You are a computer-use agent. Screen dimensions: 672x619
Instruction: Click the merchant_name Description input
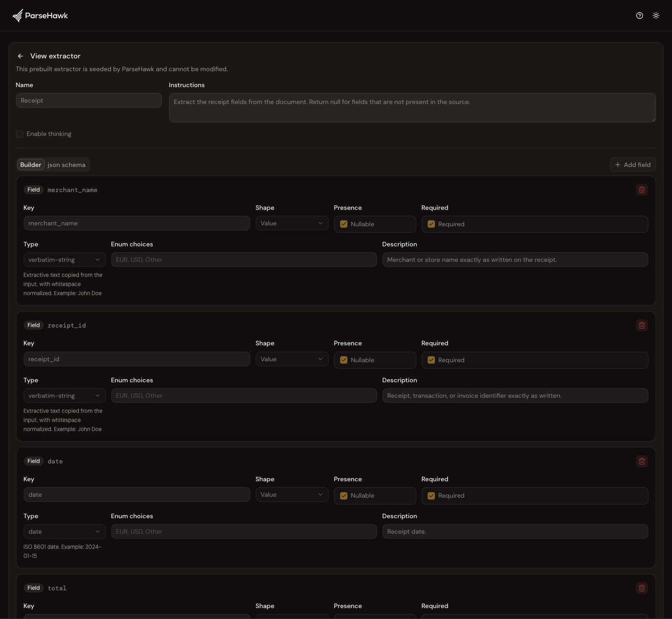[x=515, y=260]
